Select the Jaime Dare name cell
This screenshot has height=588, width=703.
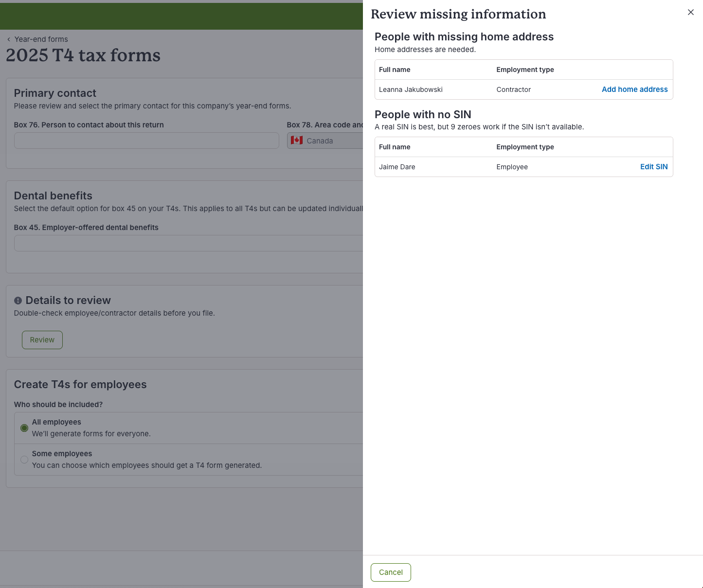[397, 167]
